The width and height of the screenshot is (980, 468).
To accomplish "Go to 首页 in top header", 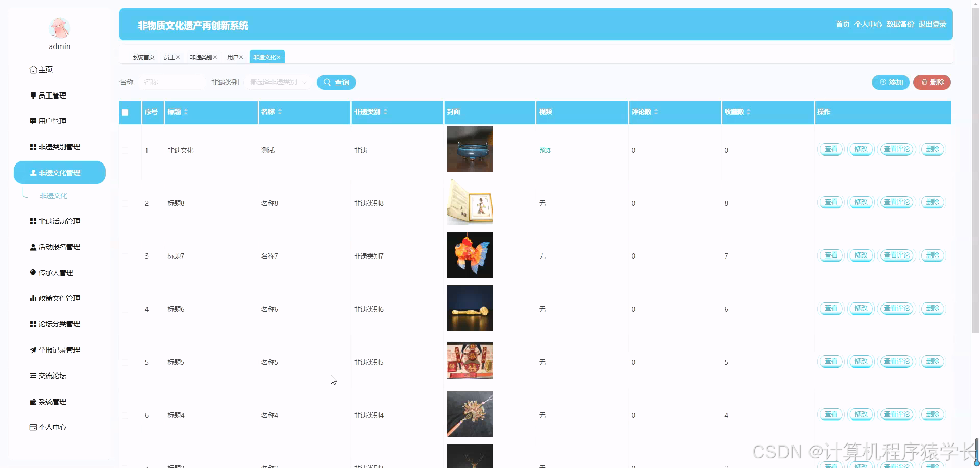I will tap(843, 24).
